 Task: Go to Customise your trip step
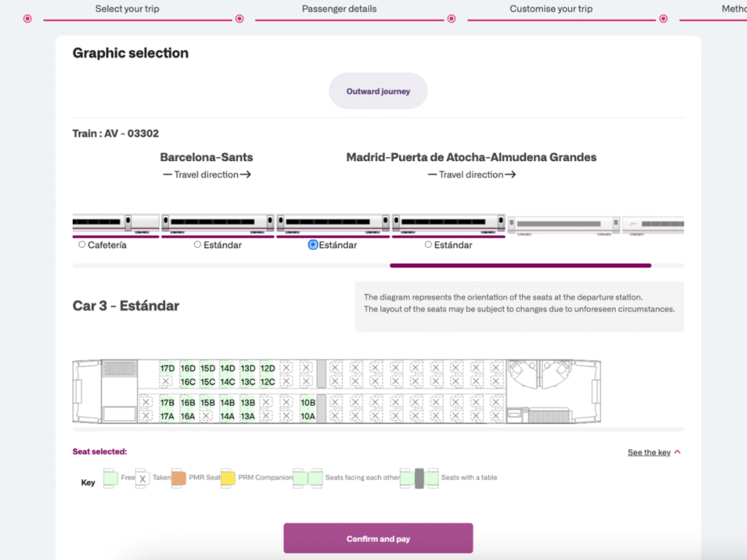point(551,9)
